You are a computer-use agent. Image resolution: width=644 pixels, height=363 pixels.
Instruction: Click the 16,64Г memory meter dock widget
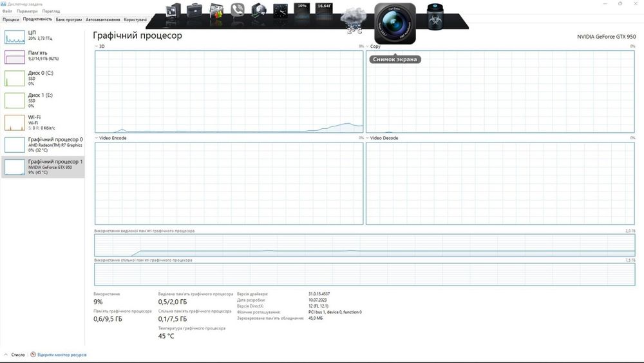tap(324, 11)
